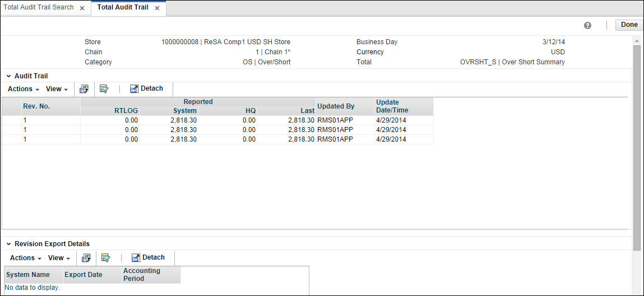
Task: Click the Reported group column header
Action: (x=198, y=102)
